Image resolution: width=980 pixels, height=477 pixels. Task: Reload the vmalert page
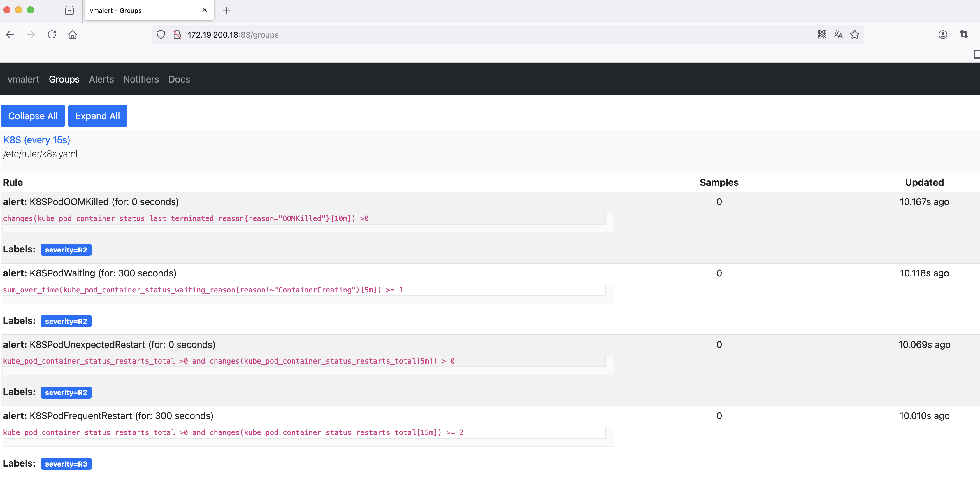pyautogui.click(x=52, y=35)
